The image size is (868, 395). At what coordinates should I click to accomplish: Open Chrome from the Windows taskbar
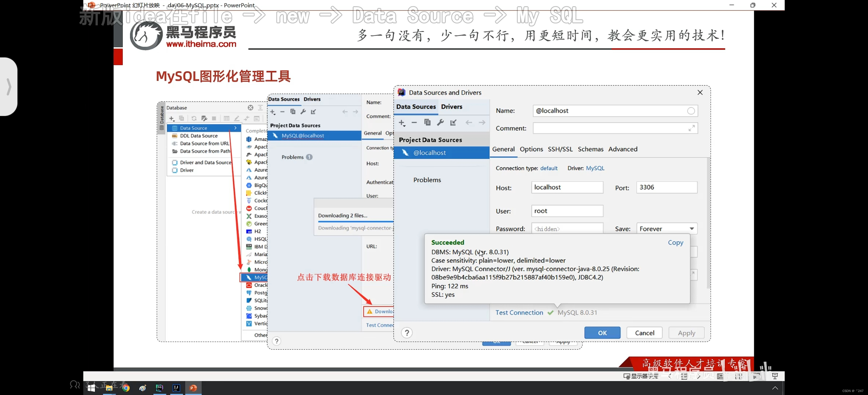[126, 388]
